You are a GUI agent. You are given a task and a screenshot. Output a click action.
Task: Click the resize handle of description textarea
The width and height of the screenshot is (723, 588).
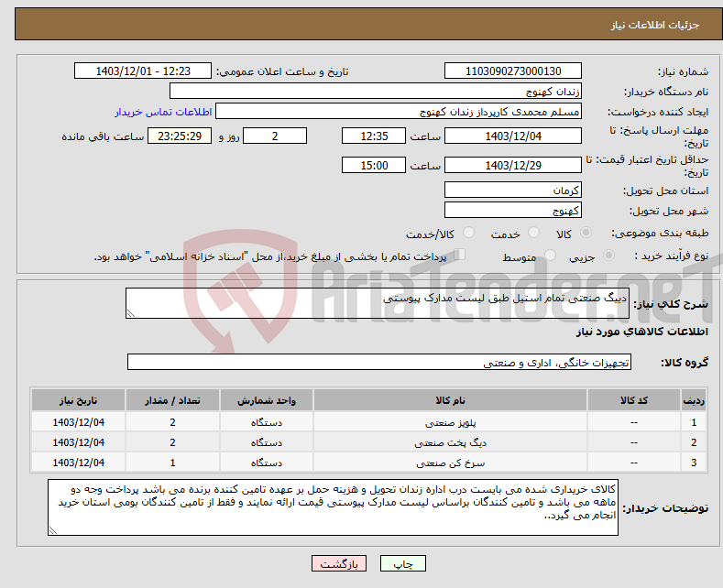[131, 313]
